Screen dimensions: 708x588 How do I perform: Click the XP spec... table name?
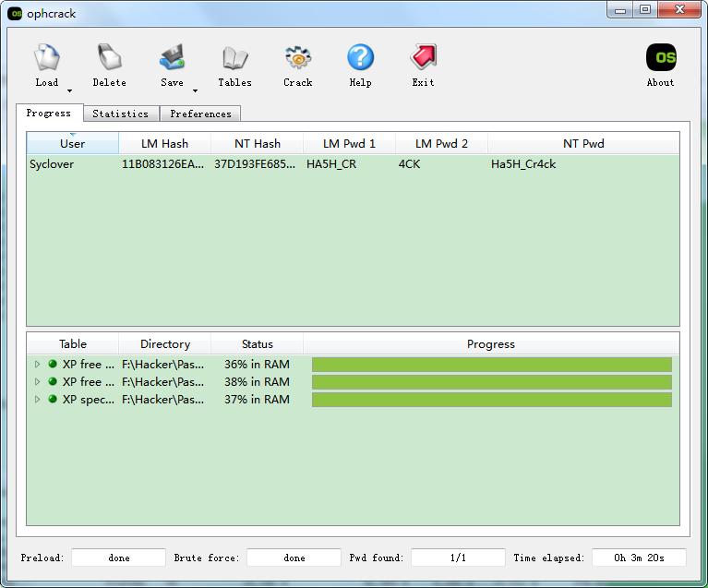(88, 399)
